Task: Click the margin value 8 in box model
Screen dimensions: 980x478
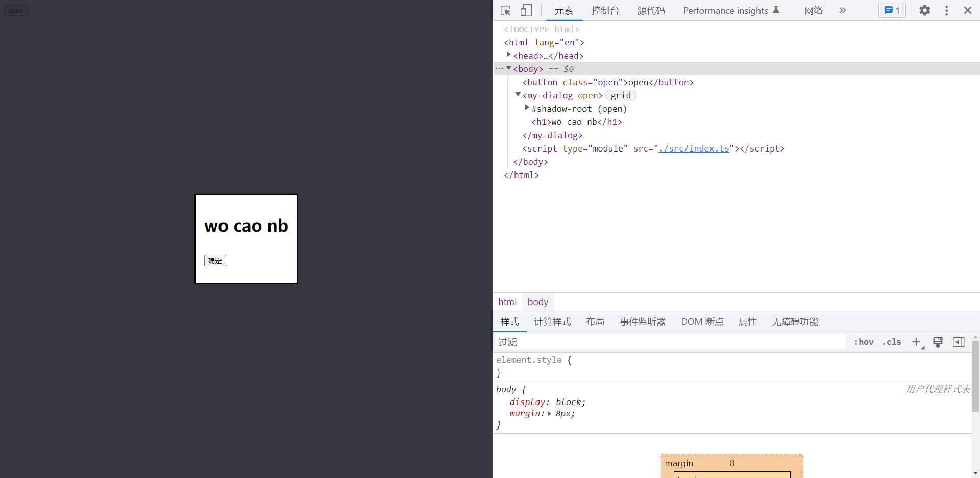Action: (732, 463)
